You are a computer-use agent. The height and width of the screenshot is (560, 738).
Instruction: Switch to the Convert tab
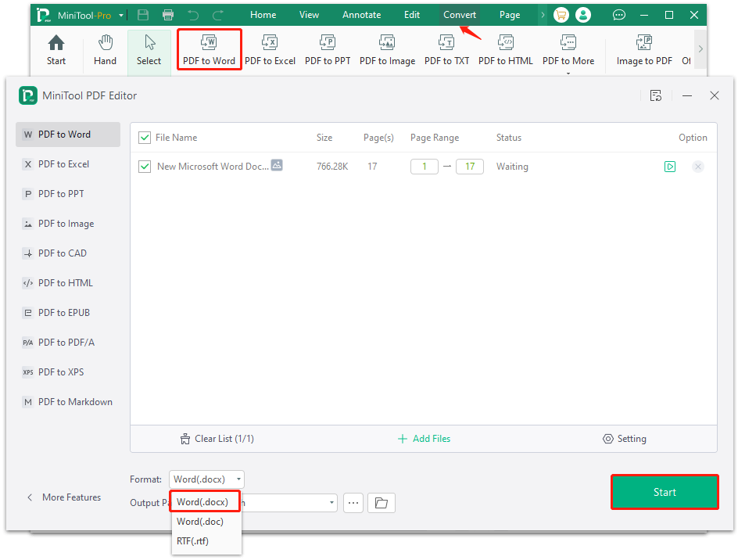click(x=460, y=15)
